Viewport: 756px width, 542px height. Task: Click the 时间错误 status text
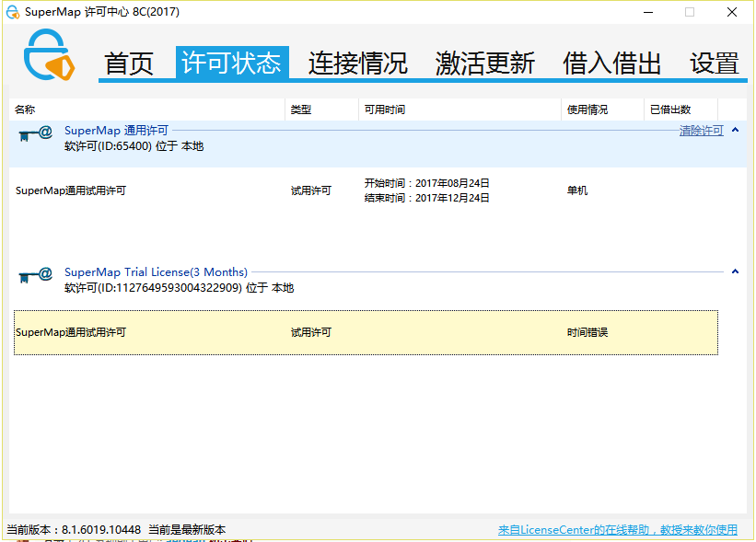click(587, 332)
